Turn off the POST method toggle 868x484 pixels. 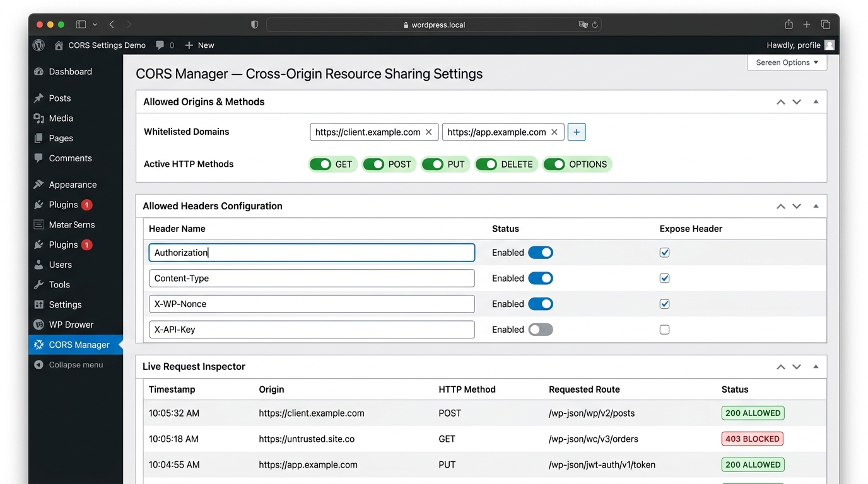(374, 164)
